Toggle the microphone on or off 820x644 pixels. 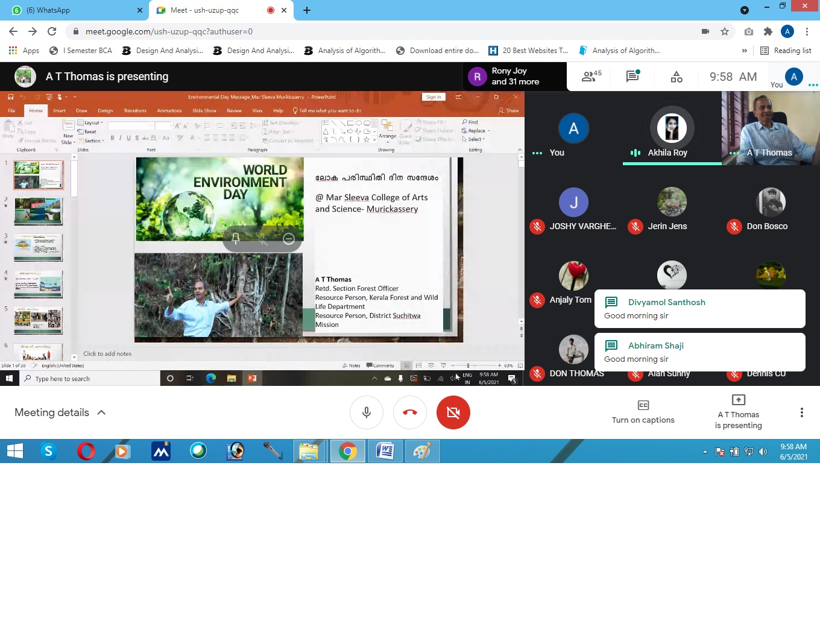click(367, 412)
